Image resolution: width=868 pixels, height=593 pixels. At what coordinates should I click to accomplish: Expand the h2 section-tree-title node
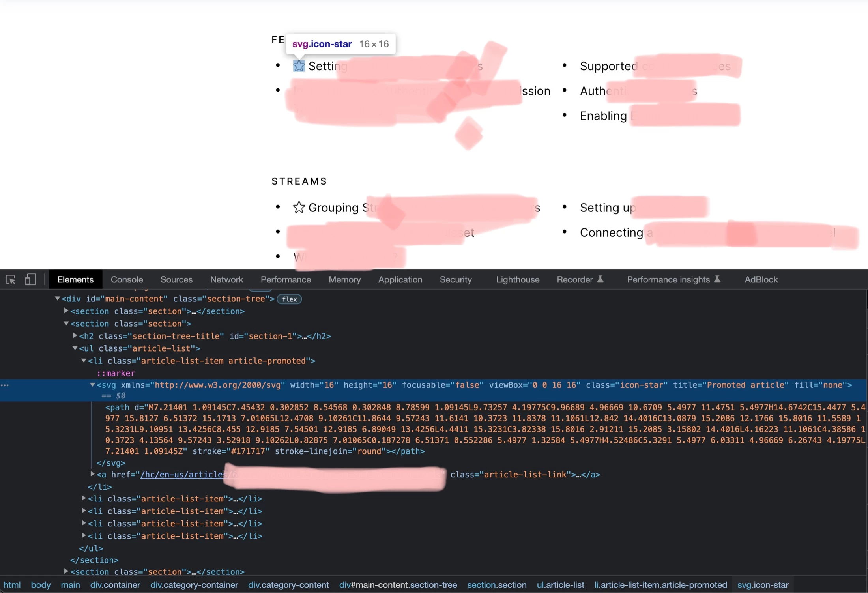[75, 336]
